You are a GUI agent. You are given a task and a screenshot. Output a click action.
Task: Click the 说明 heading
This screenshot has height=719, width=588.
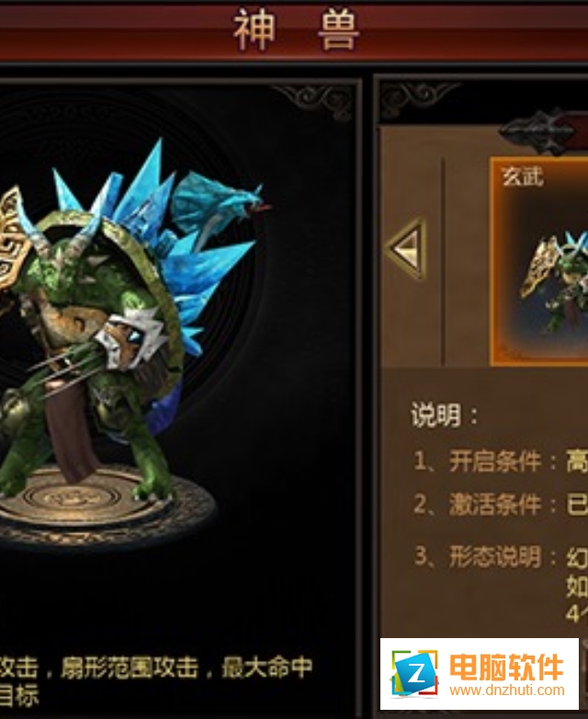point(445,416)
